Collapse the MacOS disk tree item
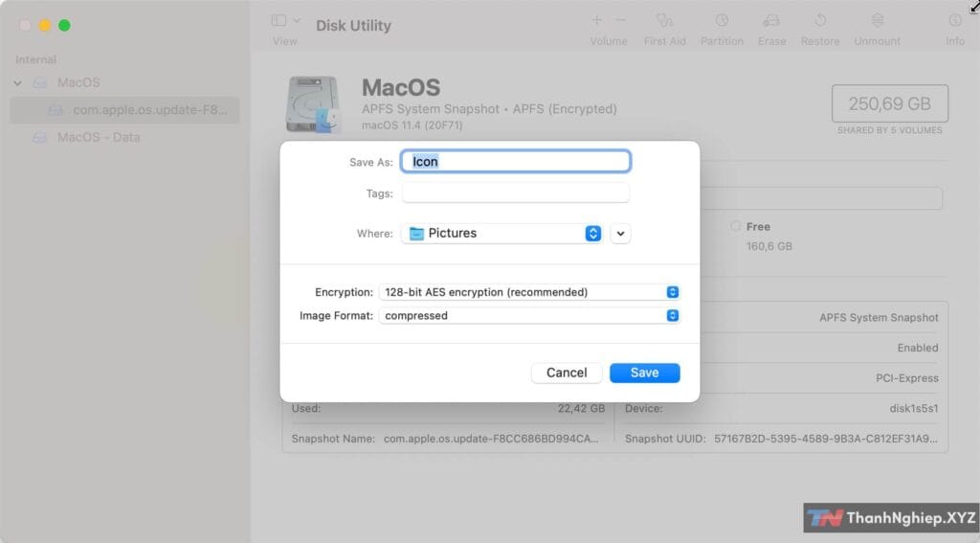This screenshot has height=543, width=980. coord(17,83)
